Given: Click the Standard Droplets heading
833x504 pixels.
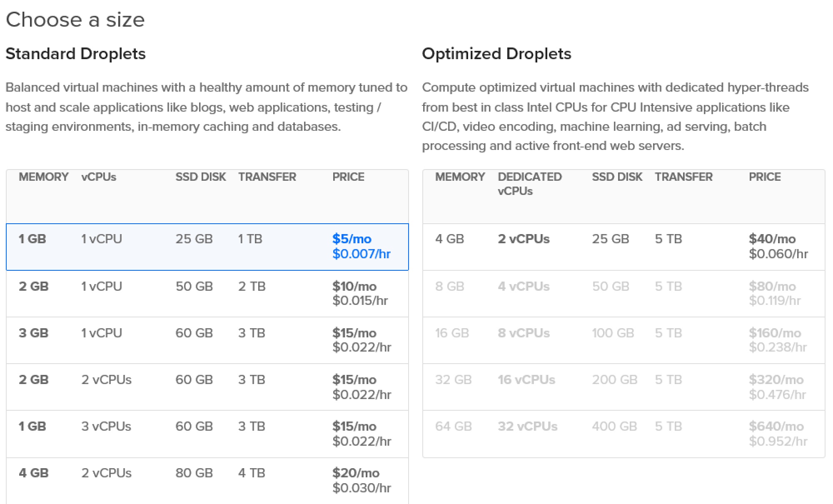Looking at the screenshot, I should 75,54.
